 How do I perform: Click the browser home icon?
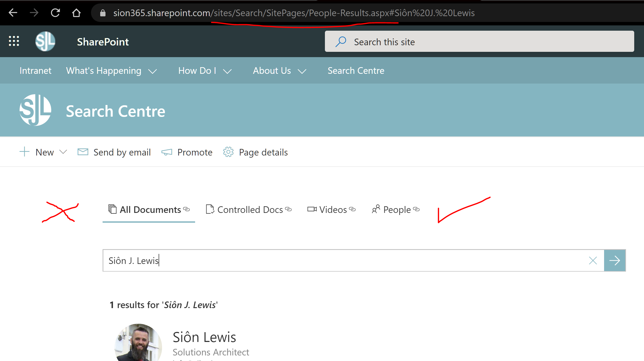click(x=76, y=13)
